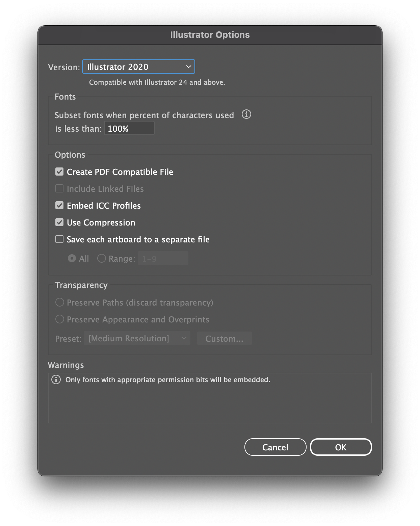Uncheck Create PDF Compatible File
The width and height of the screenshot is (420, 526).
pos(59,172)
